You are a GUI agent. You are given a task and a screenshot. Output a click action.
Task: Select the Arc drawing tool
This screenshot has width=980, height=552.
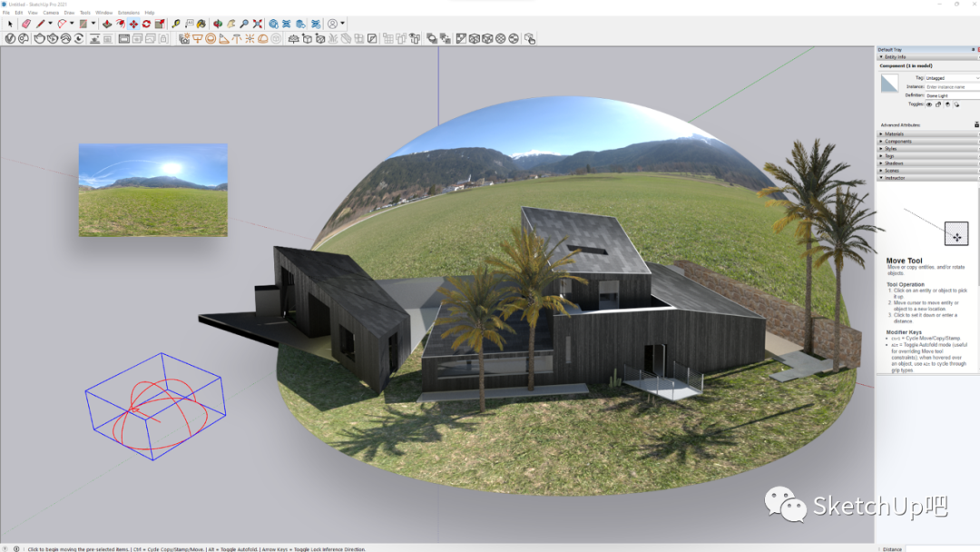(x=62, y=24)
